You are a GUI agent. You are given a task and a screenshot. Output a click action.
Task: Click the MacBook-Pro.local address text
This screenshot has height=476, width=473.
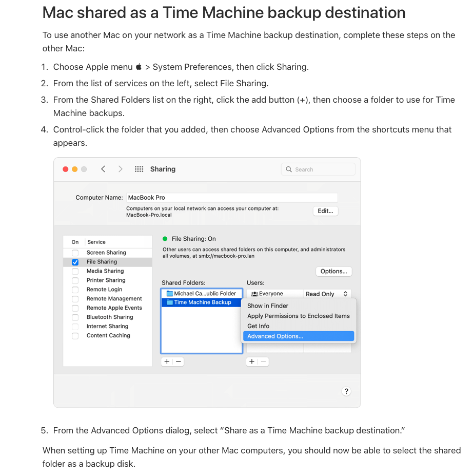[x=149, y=215]
